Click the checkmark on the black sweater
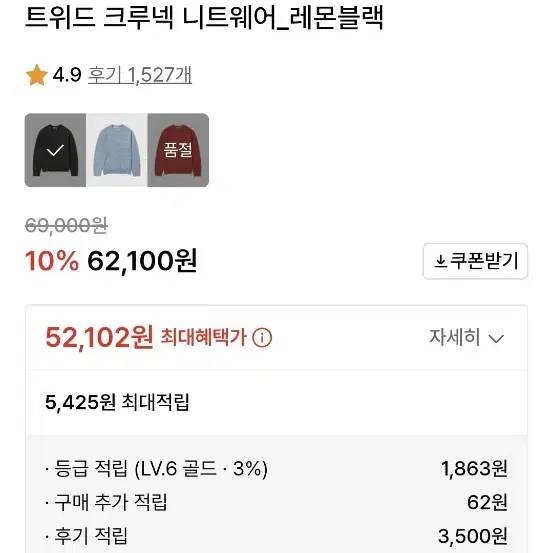 pos(55,151)
